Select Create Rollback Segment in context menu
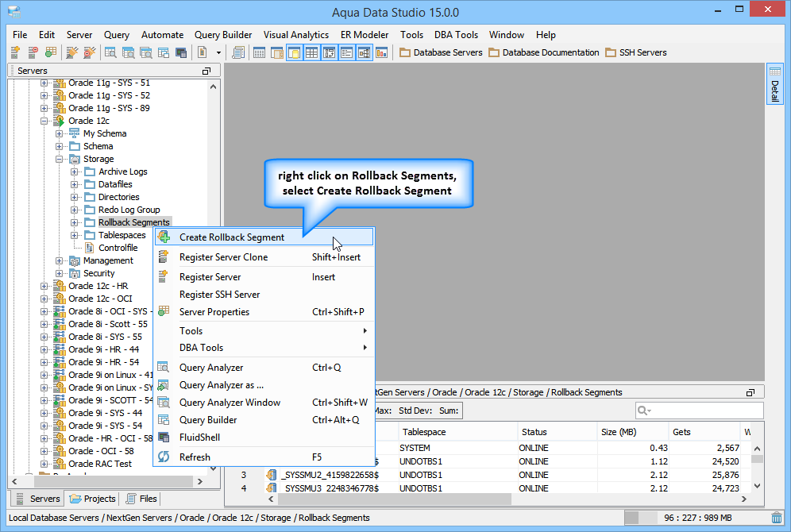Screen dimensions: 791x532 click(x=264, y=237)
